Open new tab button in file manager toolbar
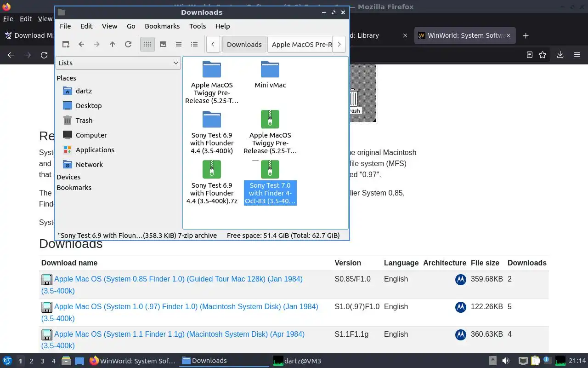Viewport: 588px width, 368px height. click(66, 44)
